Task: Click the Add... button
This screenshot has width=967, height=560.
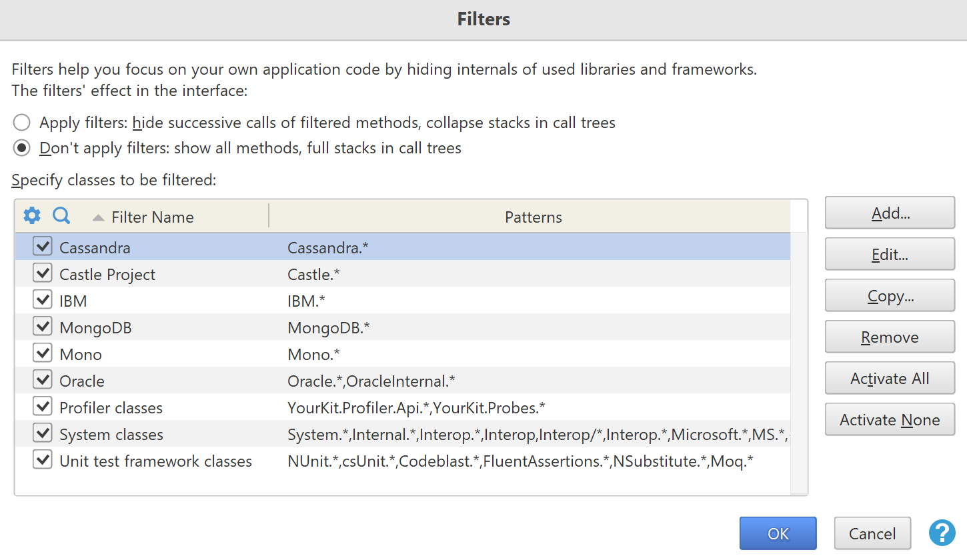Action: pos(890,213)
